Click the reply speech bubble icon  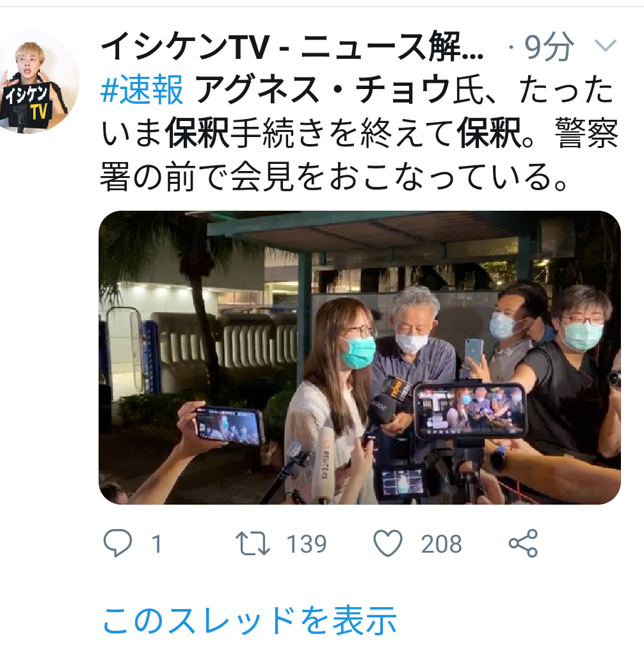tap(118, 544)
